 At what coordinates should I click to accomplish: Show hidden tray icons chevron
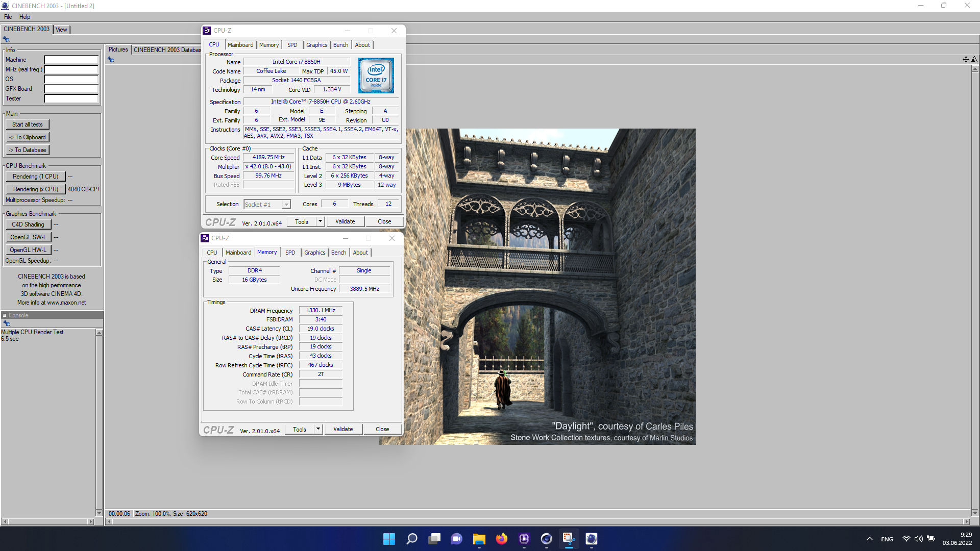(869, 539)
